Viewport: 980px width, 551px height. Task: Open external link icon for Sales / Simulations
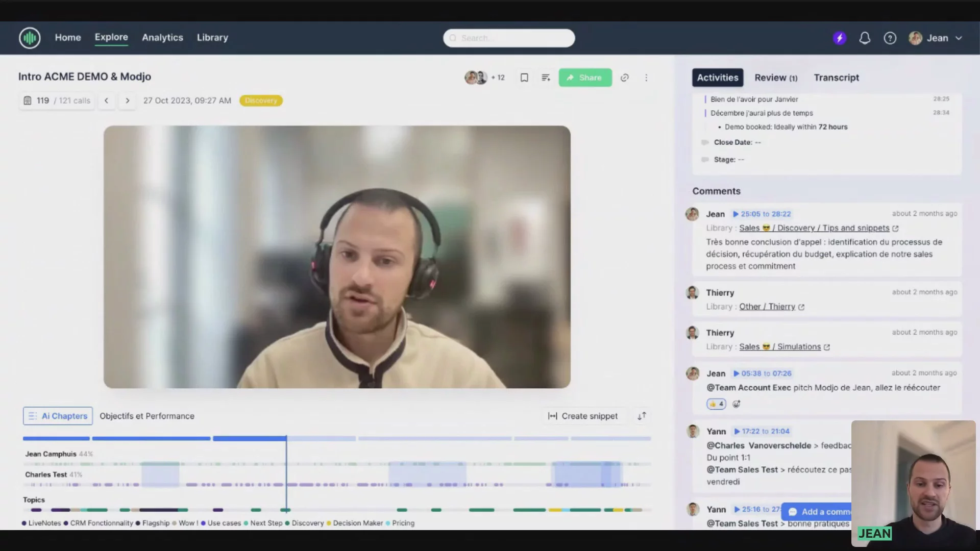827,347
